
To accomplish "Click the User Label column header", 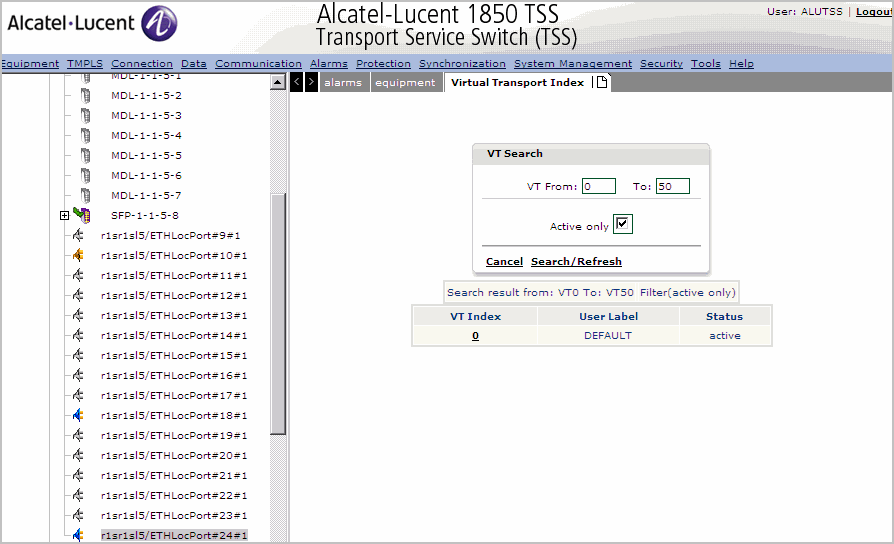I will pyautogui.click(x=608, y=316).
